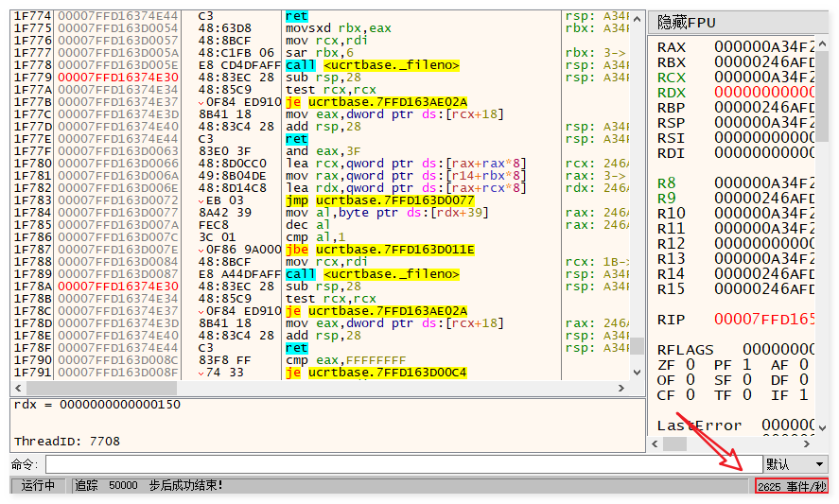Toggle the IF flag value

803,394
